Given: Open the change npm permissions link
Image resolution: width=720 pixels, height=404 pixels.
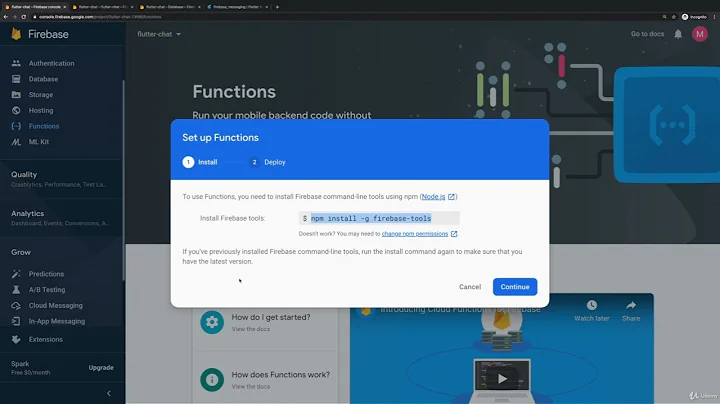Looking at the screenshot, I should (x=415, y=234).
